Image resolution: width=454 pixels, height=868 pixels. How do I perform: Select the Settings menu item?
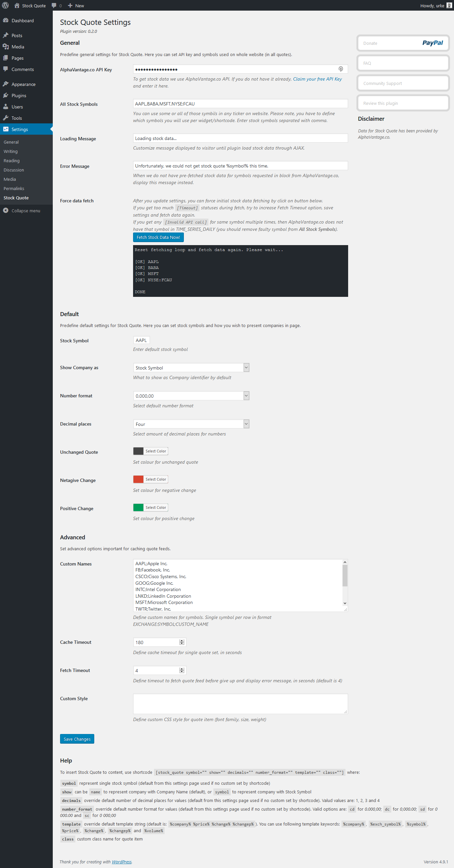pyautogui.click(x=26, y=129)
